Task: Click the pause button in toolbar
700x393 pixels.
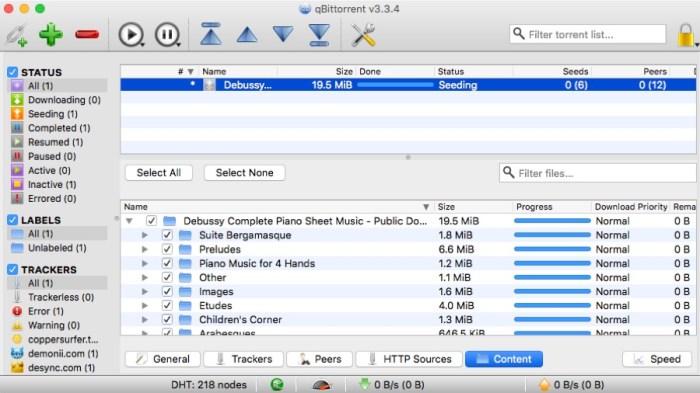Action: [x=167, y=34]
